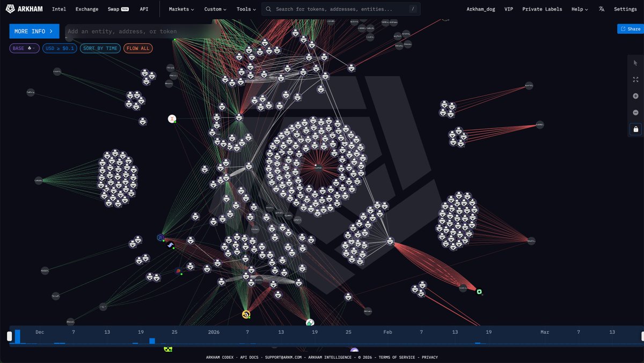Toggle the graph lock button

click(x=635, y=129)
